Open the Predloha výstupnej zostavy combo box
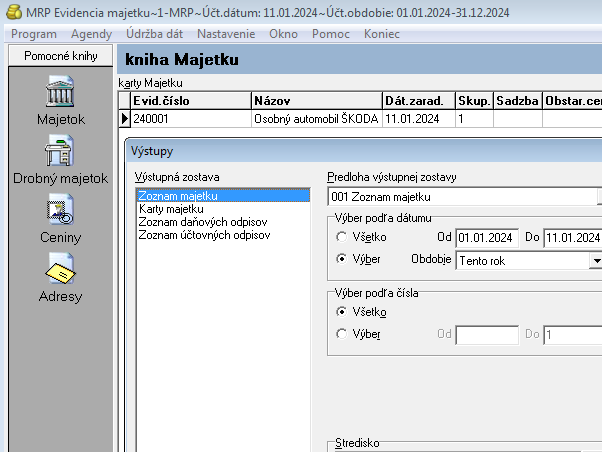The width and height of the screenshot is (602, 452). (x=465, y=197)
